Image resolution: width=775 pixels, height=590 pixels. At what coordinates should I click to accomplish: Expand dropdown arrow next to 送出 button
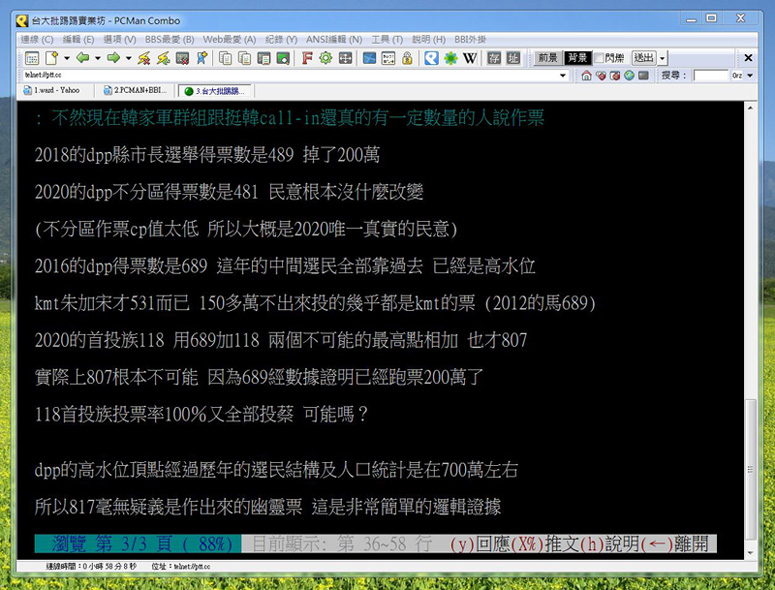coord(663,59)
